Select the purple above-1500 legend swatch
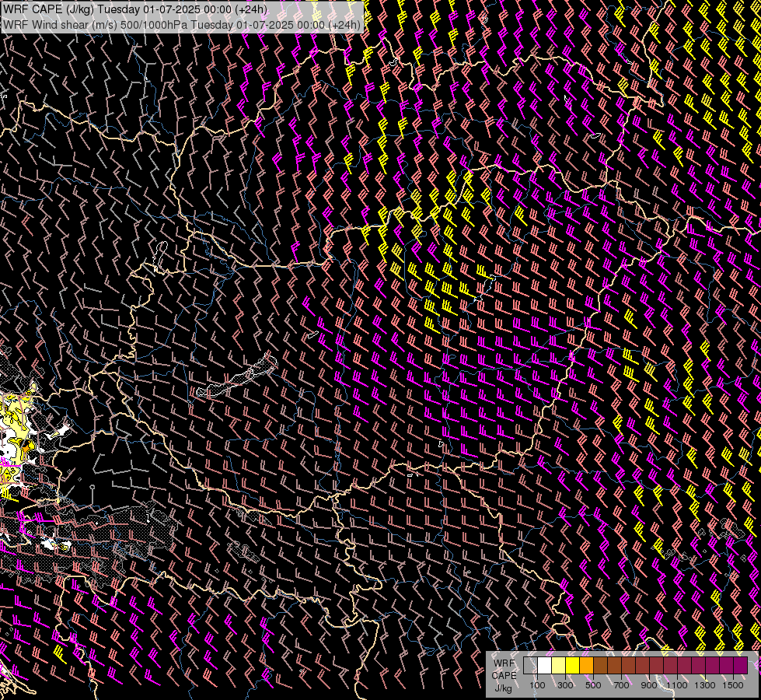The image size is (761, 700). click(x=741, y=665)
